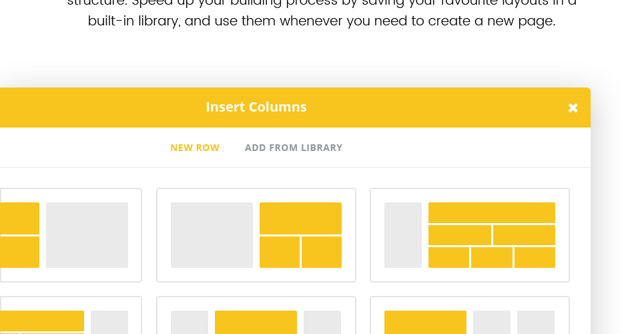Click the narrow gray column in the top-right layout
This screenshot has width=644, height=334.
coord(403,235)
